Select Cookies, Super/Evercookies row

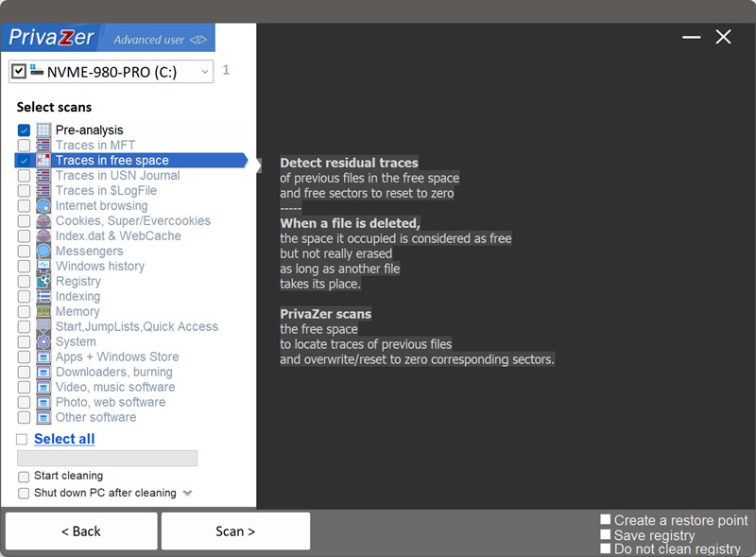[130, 220]
